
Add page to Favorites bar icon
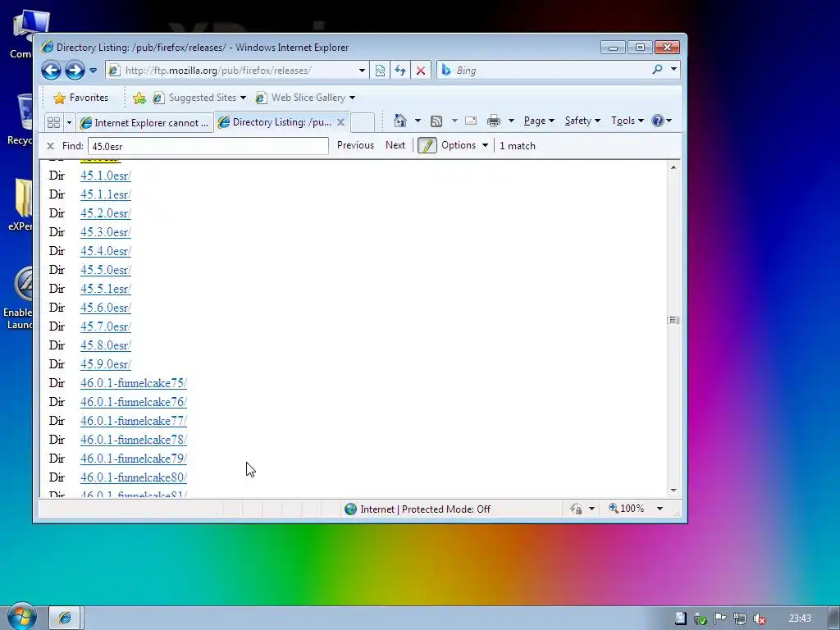pos(139,98)
